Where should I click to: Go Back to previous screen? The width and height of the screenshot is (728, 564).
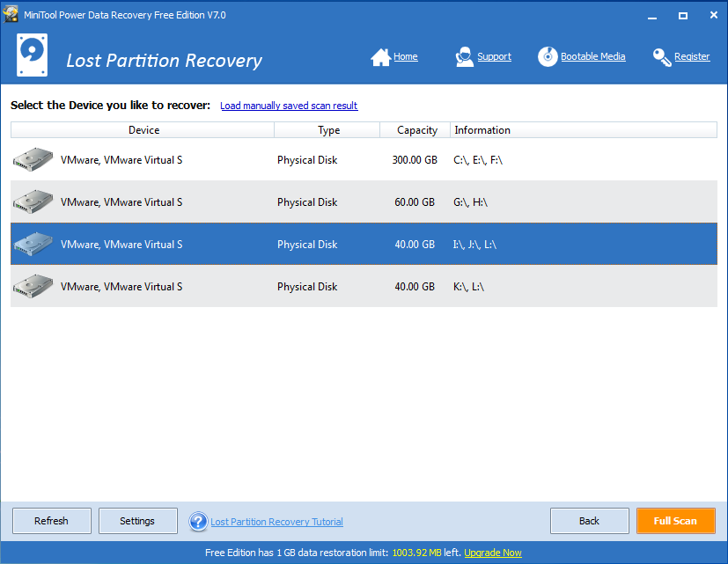tap(589, 521)
